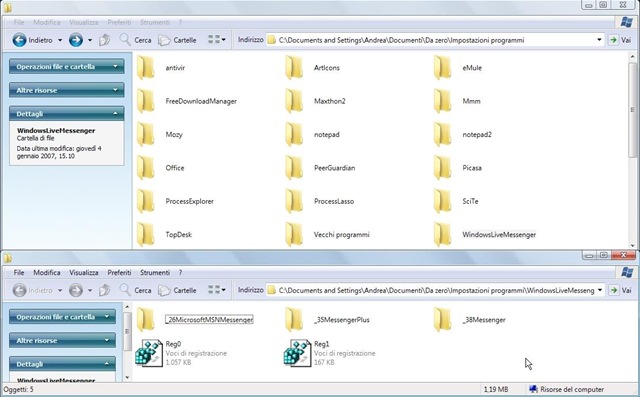
Task: Click _26MicrosoftMSNMessenger rename text box
Action: [209, 319]
